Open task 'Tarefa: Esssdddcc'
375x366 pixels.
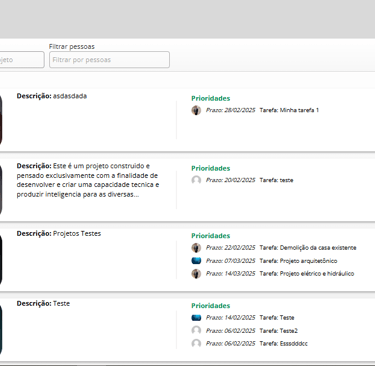(x=283, y=343)
